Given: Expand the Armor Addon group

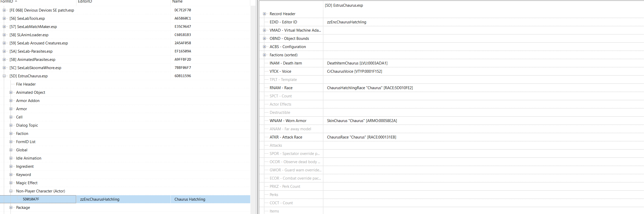Looking at the screenshot, I should point(11,101).
